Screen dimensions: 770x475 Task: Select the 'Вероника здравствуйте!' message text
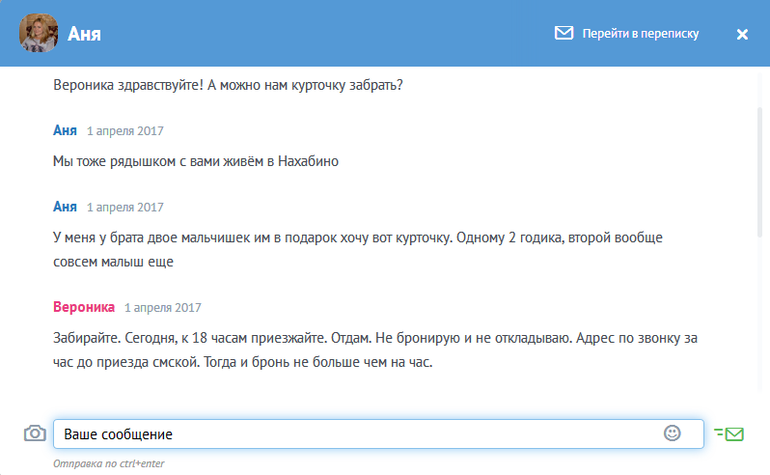point(227,85)
